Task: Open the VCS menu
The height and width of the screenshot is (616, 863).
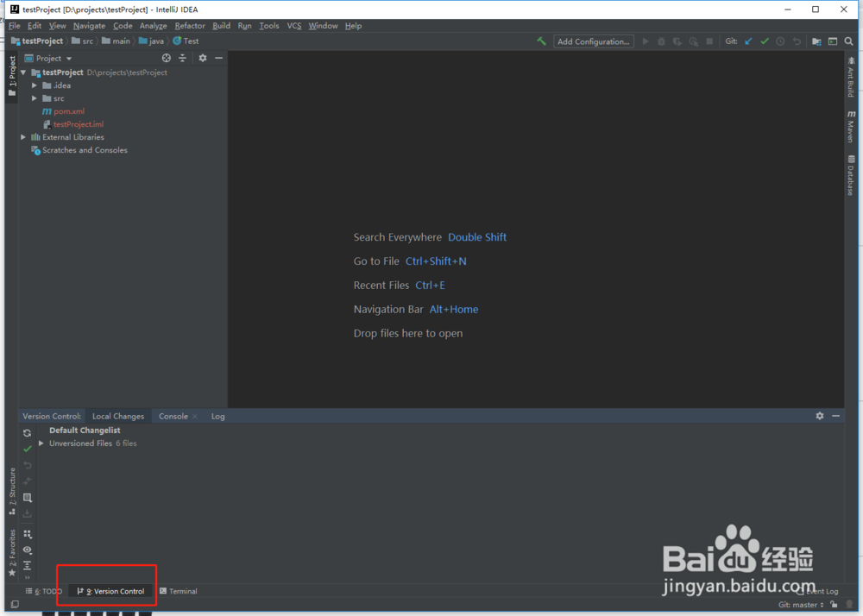Action: click(294, 26)
